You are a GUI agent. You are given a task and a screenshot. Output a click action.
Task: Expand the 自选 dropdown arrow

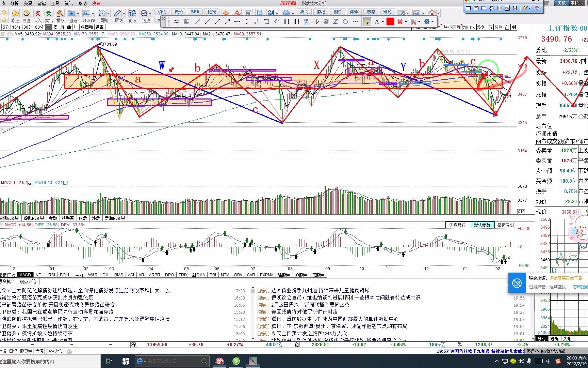pyautogui.click(x=78, y=14)
